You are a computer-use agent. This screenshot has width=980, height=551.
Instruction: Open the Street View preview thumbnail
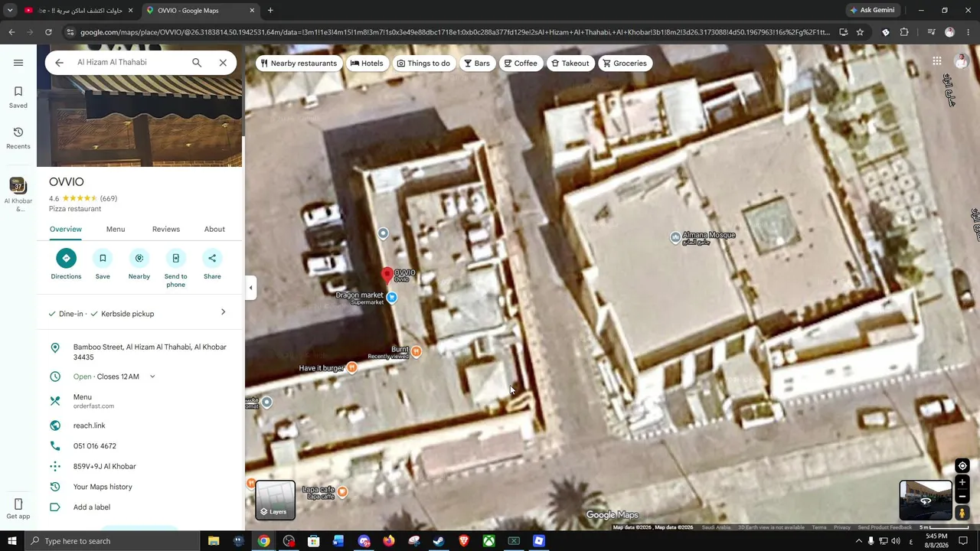tap(926, 500)
